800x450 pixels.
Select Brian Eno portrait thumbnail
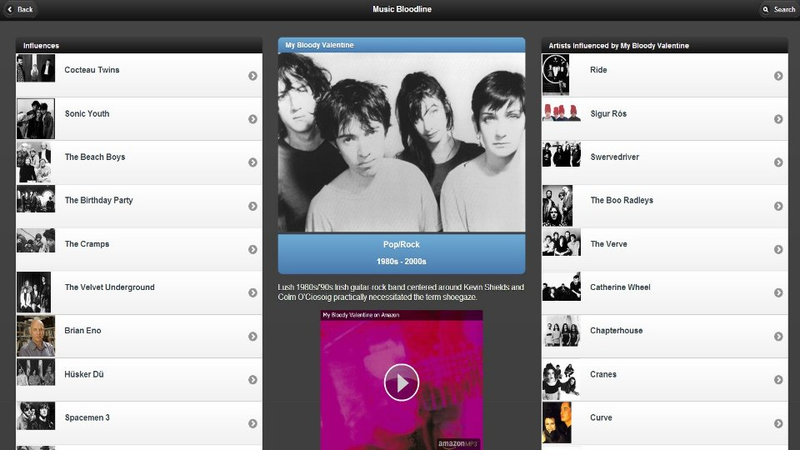click(x=36, y=336)
